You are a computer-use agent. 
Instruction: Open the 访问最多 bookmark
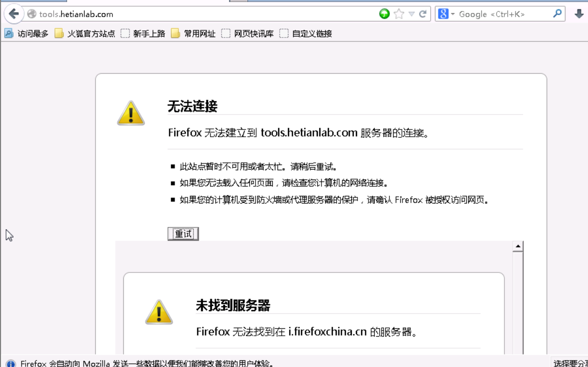tap(26, 34)
